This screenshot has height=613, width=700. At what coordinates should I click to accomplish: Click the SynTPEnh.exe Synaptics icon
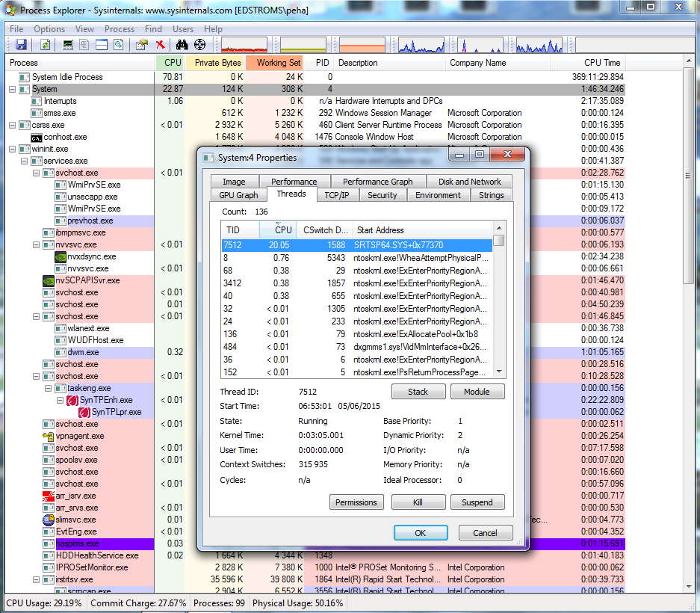(x=72, y=400)
